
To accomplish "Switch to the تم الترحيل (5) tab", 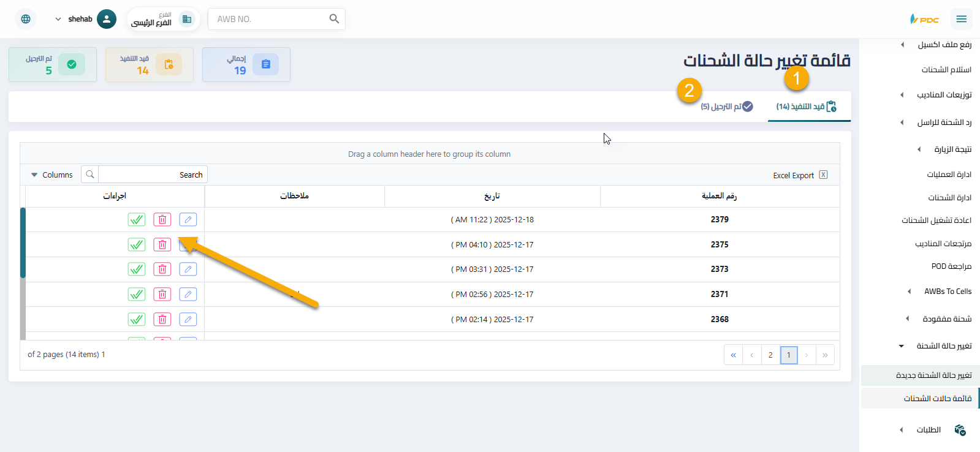I will tap(726, 107).
